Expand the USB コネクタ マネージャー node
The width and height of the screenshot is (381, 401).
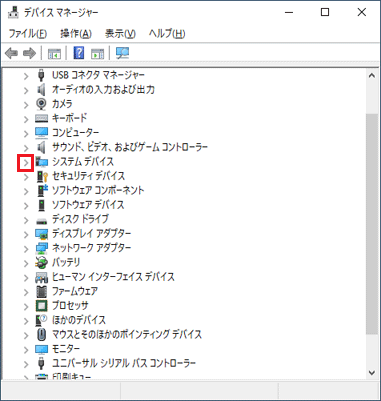coord(26,76)
